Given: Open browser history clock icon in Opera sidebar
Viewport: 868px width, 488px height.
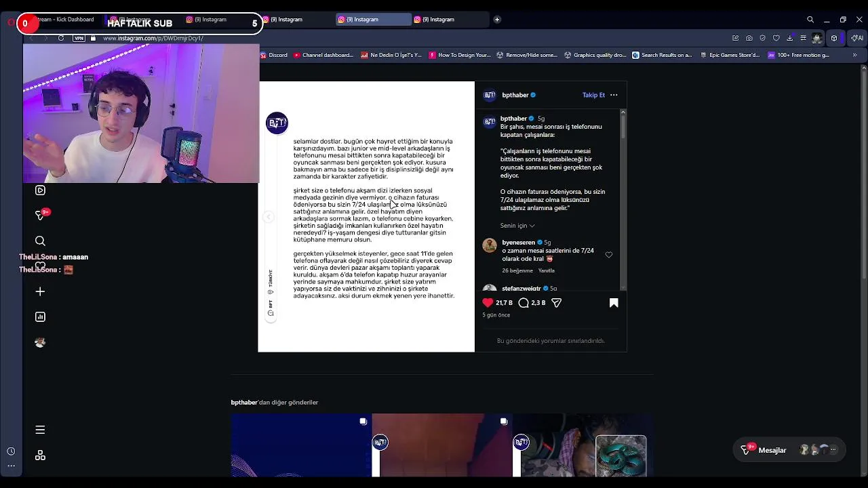Looking at the screenshot, I should (11, 451).
